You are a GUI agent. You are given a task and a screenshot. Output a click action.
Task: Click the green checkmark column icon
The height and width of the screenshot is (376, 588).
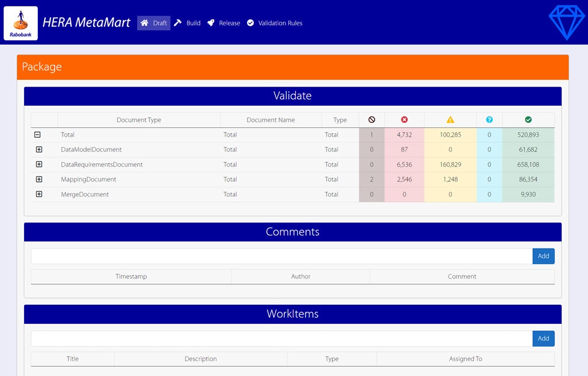pyautogui.click(x=528, y=120)
